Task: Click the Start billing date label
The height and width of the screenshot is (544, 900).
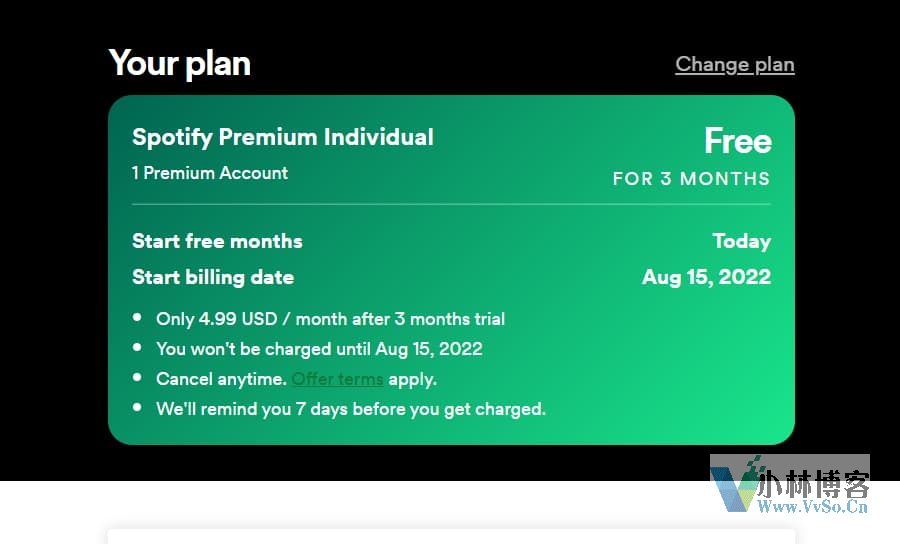Action: 213,277
